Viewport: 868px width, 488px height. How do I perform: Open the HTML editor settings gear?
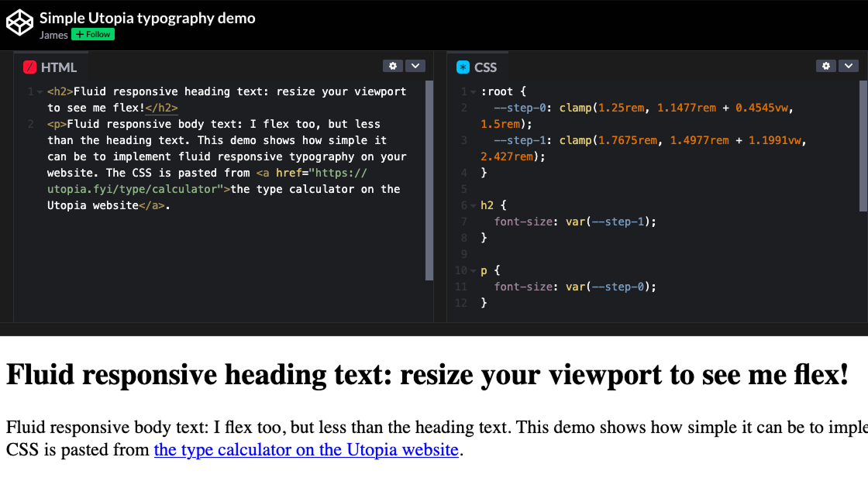(x=393, y=65)
